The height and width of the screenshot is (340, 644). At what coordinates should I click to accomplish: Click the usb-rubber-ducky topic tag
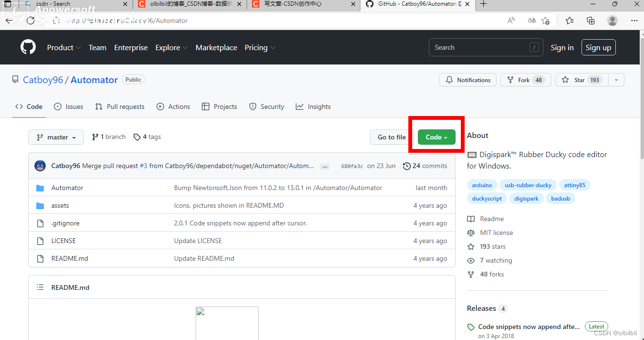(x=528, y=185)
